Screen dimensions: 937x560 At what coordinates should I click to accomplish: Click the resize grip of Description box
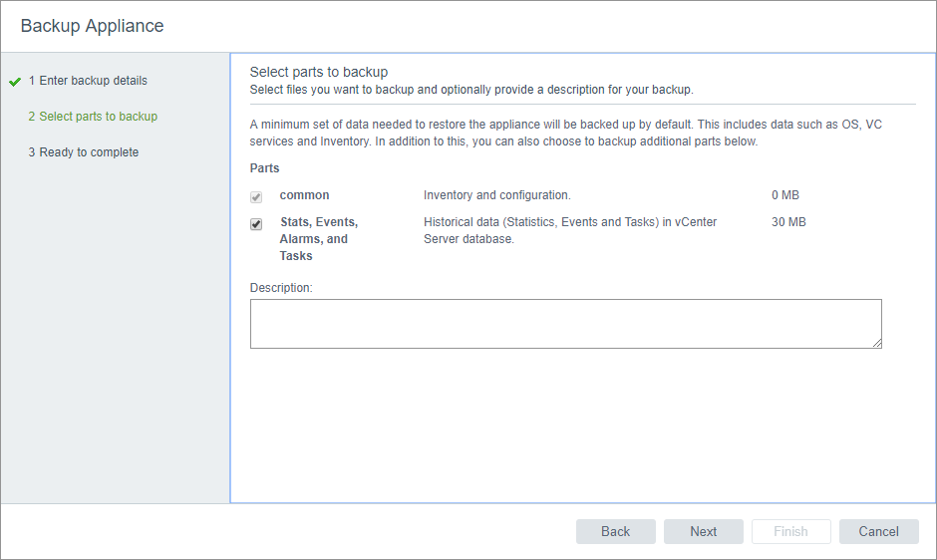coord(876,343)
